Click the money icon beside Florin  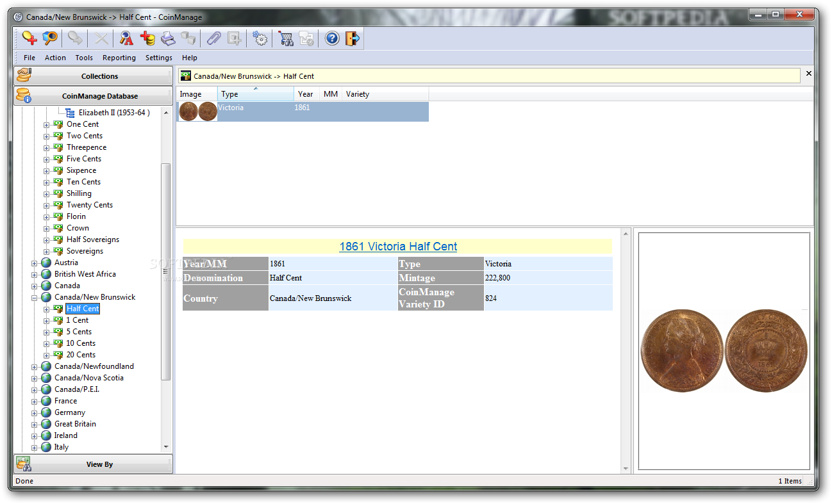point(58,216)
